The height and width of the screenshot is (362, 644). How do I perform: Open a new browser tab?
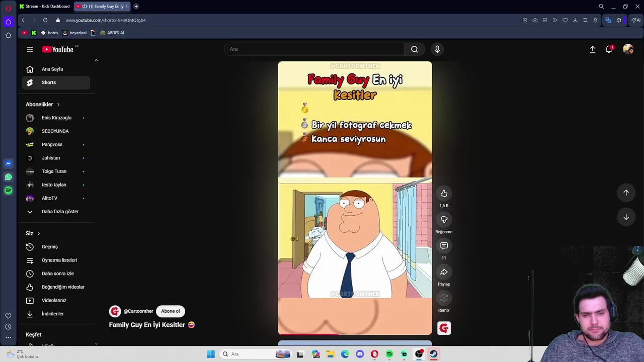coord(136,7)
